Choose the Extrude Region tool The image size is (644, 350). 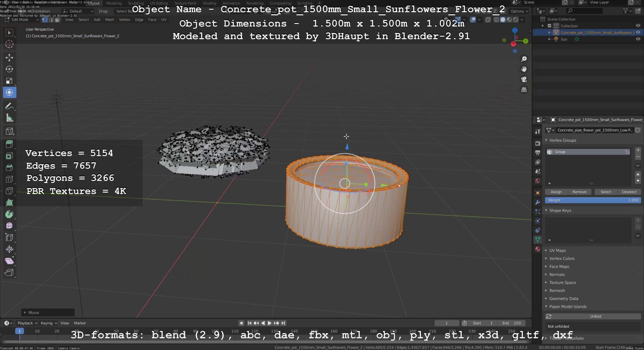(10, 144)
